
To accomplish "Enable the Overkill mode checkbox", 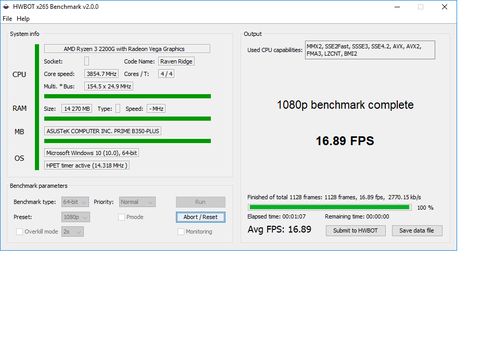I will (x=19, y=231).
